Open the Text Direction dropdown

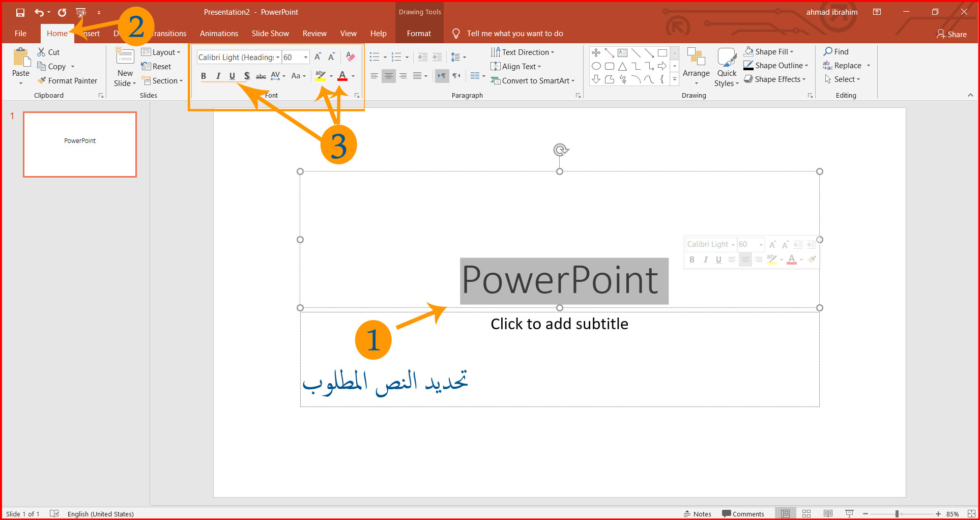[523, 52]
